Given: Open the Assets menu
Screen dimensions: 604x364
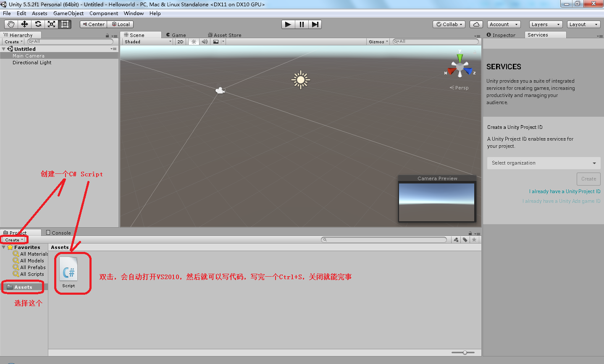Looking at the screenshot, I should point(39,13).
